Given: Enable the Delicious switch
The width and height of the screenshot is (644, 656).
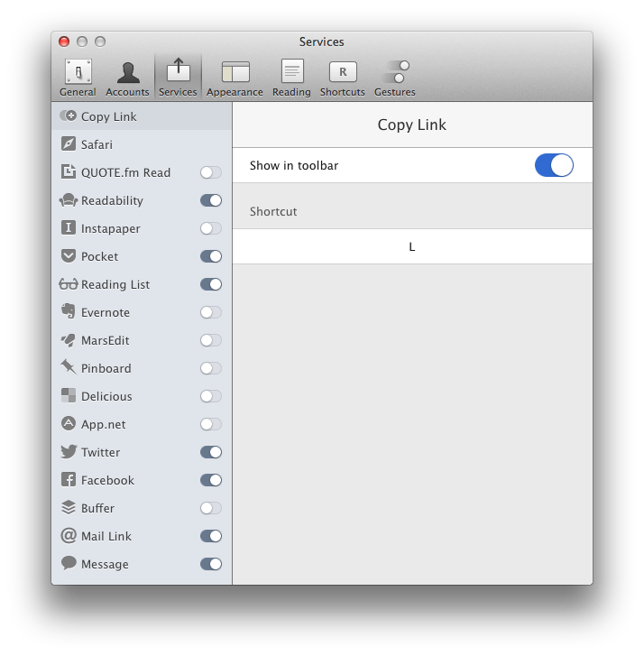Looking at the screenshot, I should [211, 396].
